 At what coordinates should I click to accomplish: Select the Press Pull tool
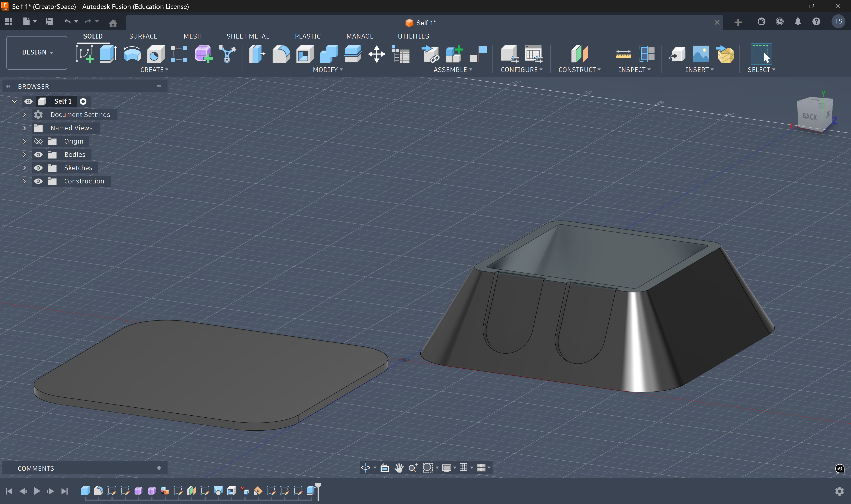[257, 54]
